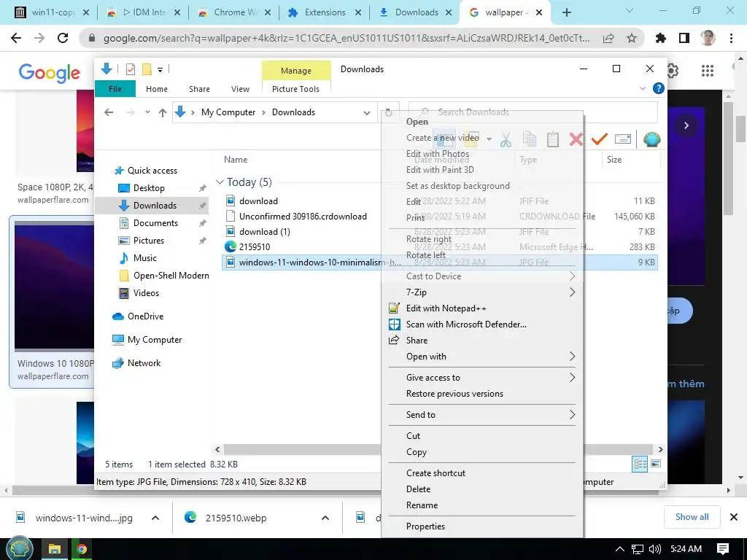The width and height of the screenshot is (747, 560).
Task: Open options chevron for windows-11-wind....jpg download
Action: pos(155,518)
